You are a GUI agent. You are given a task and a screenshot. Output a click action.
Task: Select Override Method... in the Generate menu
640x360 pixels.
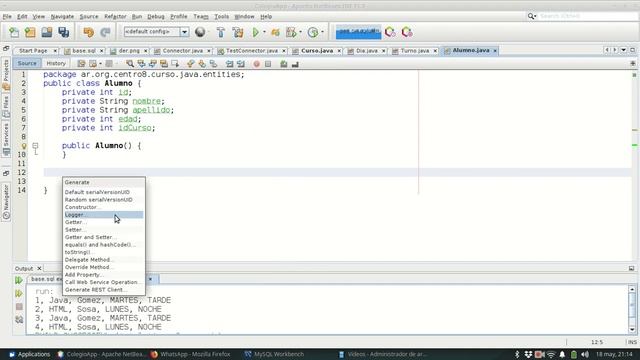(104, 267)
